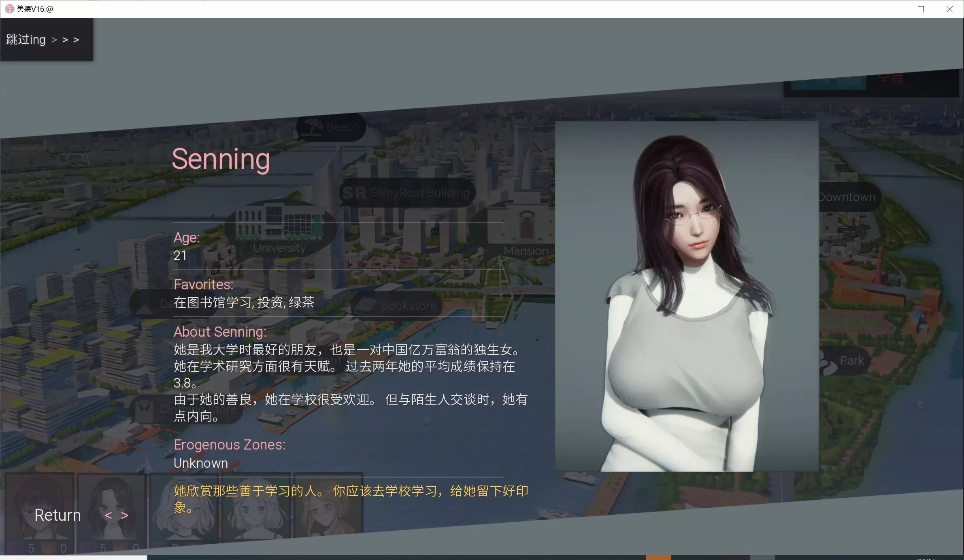Viewport: 964px width, 560px height.
Task: Click the Senning name heading
Action: pos(221,159)
